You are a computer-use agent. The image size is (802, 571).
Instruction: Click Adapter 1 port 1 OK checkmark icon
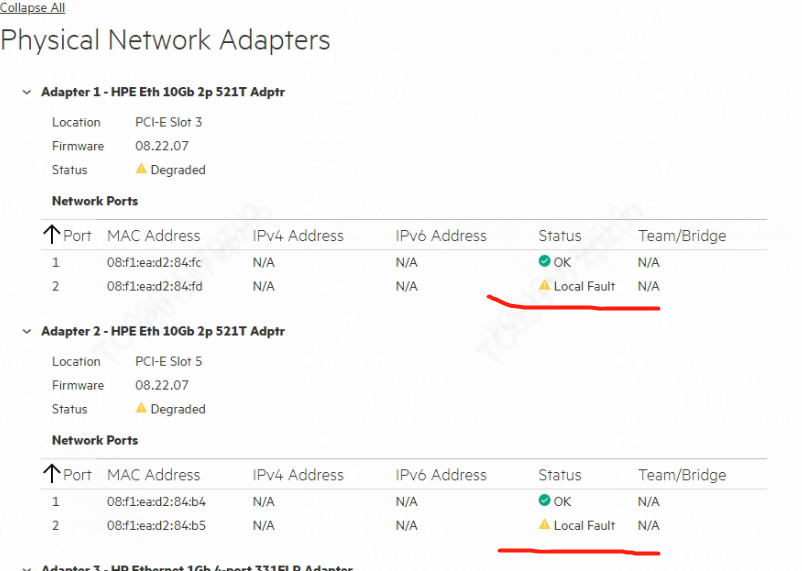(x=544, y=261)
